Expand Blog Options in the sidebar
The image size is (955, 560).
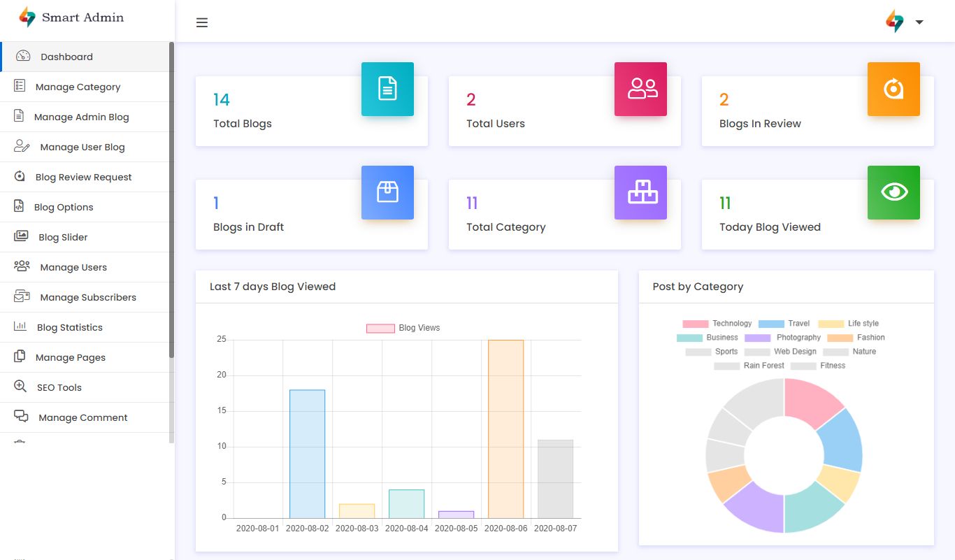pos(64,207)
